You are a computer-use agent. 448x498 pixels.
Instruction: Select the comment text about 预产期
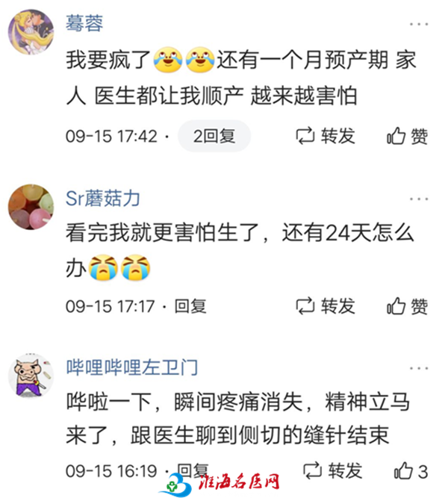coord(241,78)
